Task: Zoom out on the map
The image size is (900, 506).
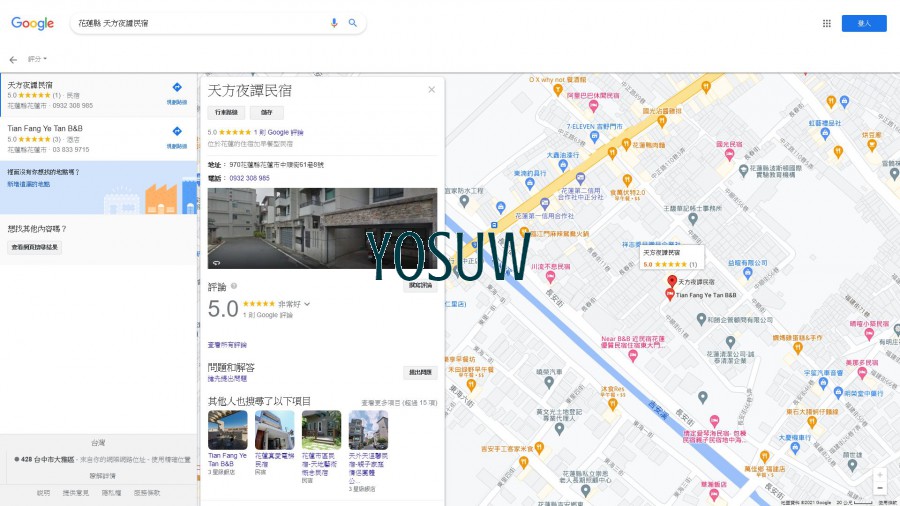Action: 879,487
